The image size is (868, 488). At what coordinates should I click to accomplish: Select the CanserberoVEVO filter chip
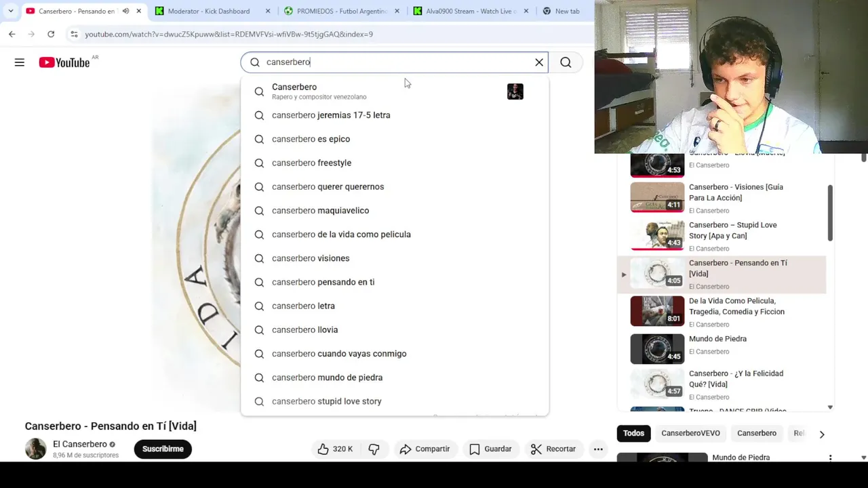click(690, 433)
